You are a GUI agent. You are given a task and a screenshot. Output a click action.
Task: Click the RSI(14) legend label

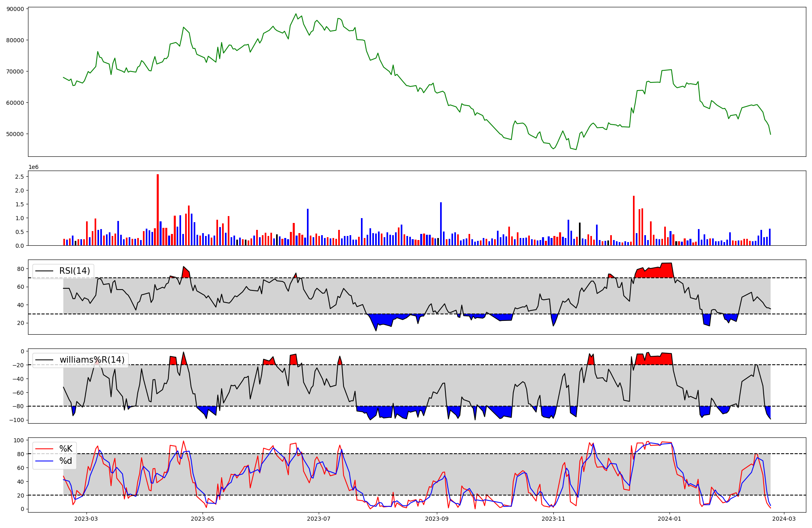(x=75, y=271)
